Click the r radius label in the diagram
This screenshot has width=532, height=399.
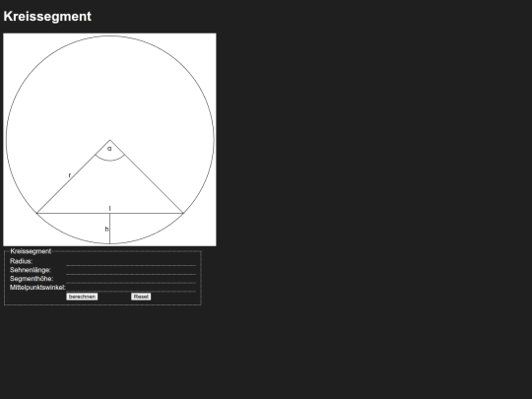70,175
